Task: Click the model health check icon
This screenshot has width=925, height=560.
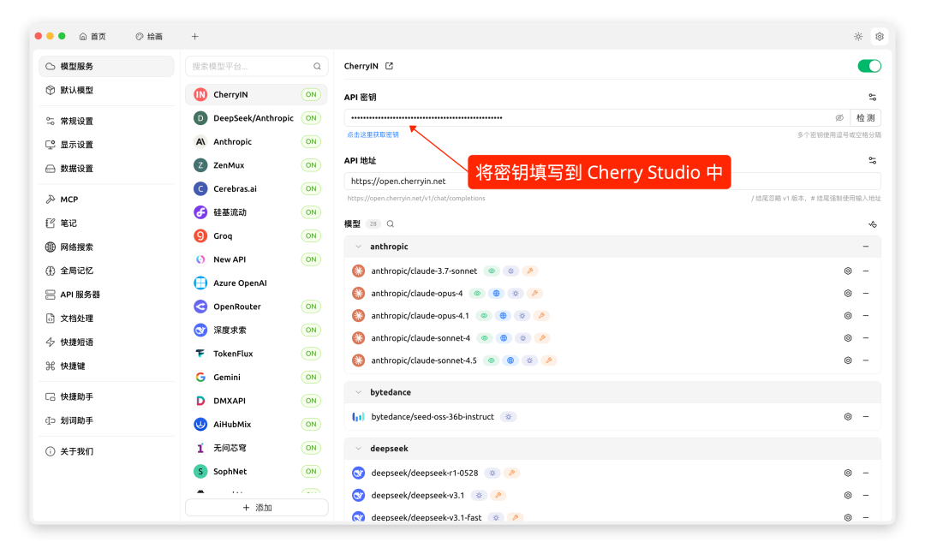Action: [873, 224]
